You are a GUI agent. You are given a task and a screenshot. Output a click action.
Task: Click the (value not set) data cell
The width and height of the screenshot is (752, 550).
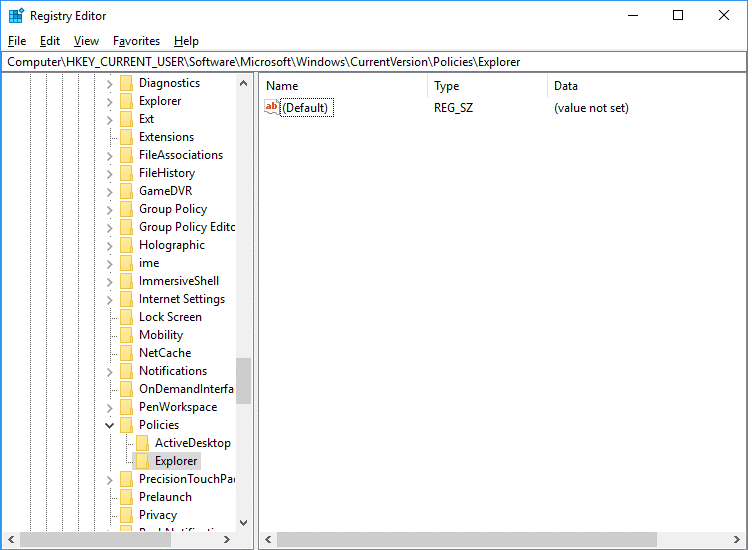[591, 108]
